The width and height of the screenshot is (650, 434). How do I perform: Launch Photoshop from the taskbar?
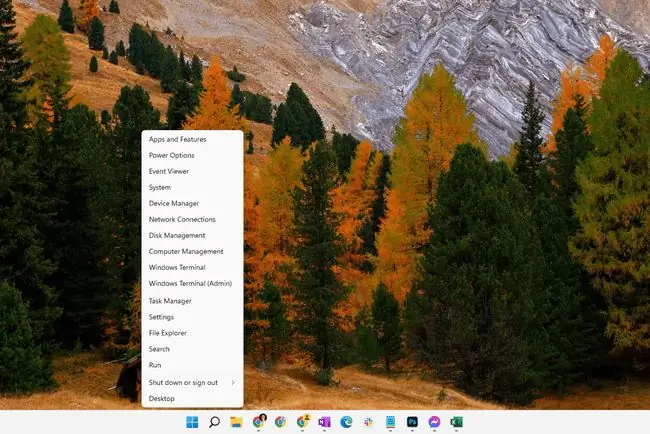(412, 422)
